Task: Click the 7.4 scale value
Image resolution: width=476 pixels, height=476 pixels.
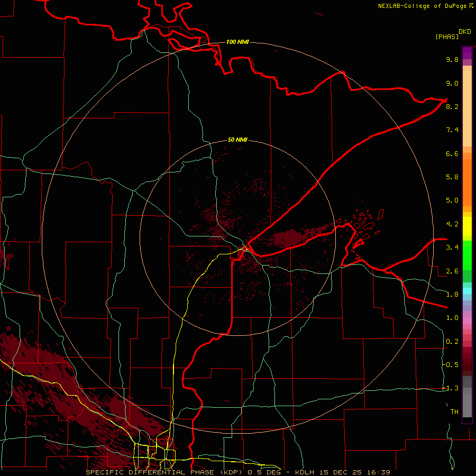Action: point(452,130)
